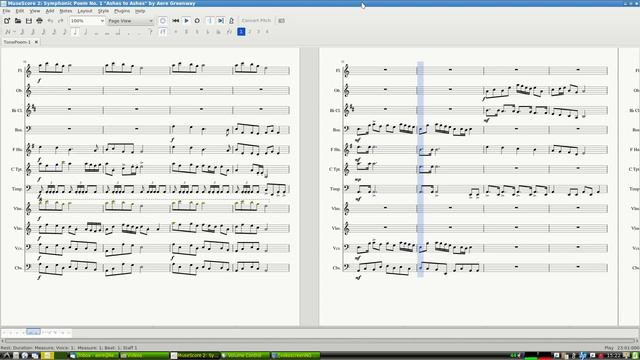Toggle play repeats button
Image resolution: width=640 pixels, height=360 pixels.
coord(210,20)
